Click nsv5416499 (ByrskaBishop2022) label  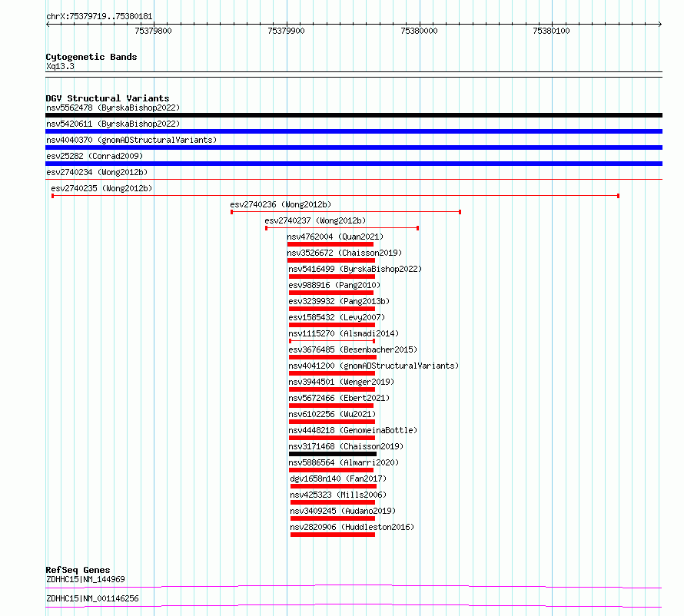(355, 269)
